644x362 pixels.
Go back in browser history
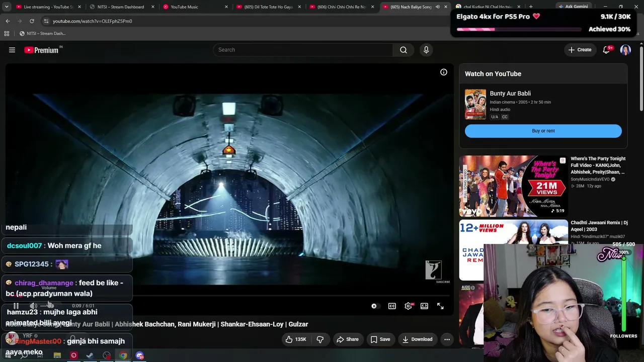[8, 21]
